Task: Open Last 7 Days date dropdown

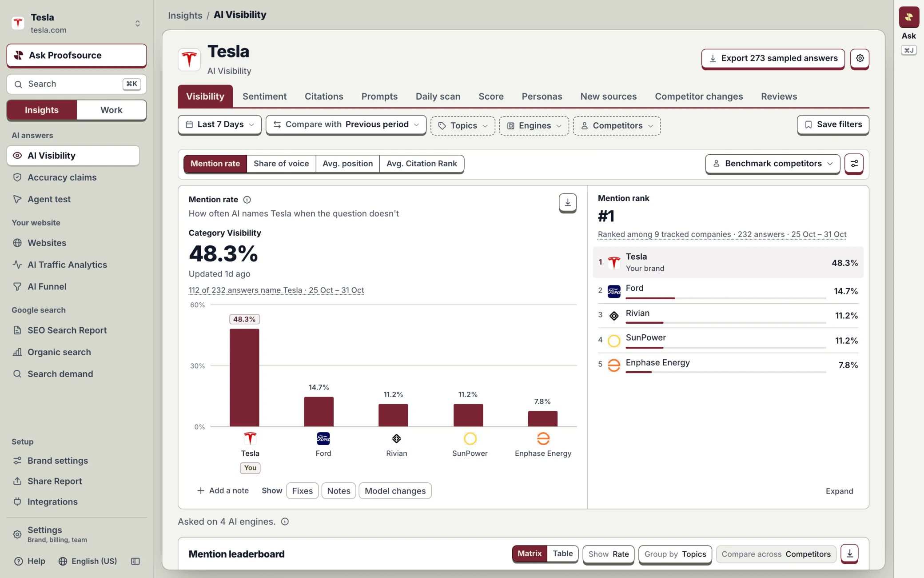Action: click(219, 124)
